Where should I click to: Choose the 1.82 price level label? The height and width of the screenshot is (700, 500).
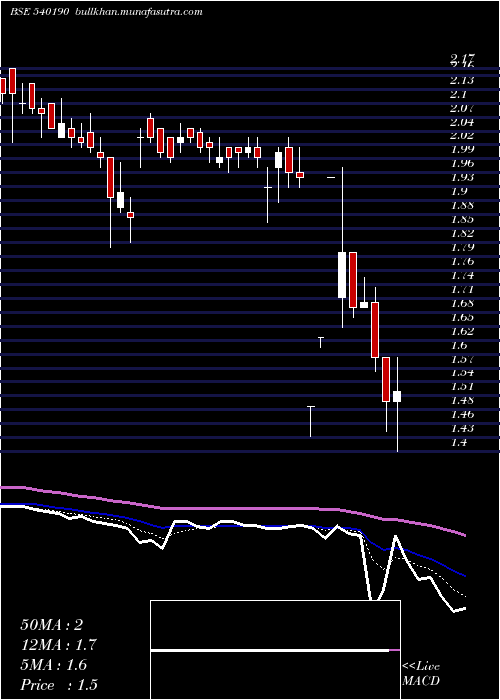462,233
